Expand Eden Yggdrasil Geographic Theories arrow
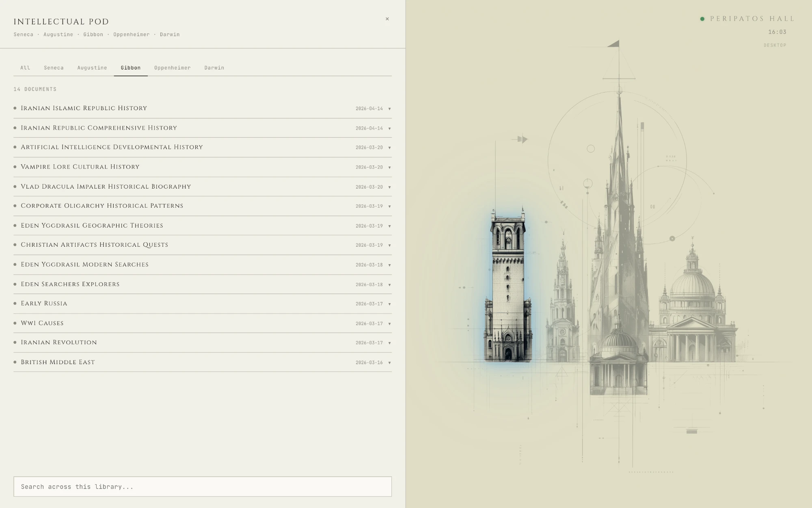 389,226
